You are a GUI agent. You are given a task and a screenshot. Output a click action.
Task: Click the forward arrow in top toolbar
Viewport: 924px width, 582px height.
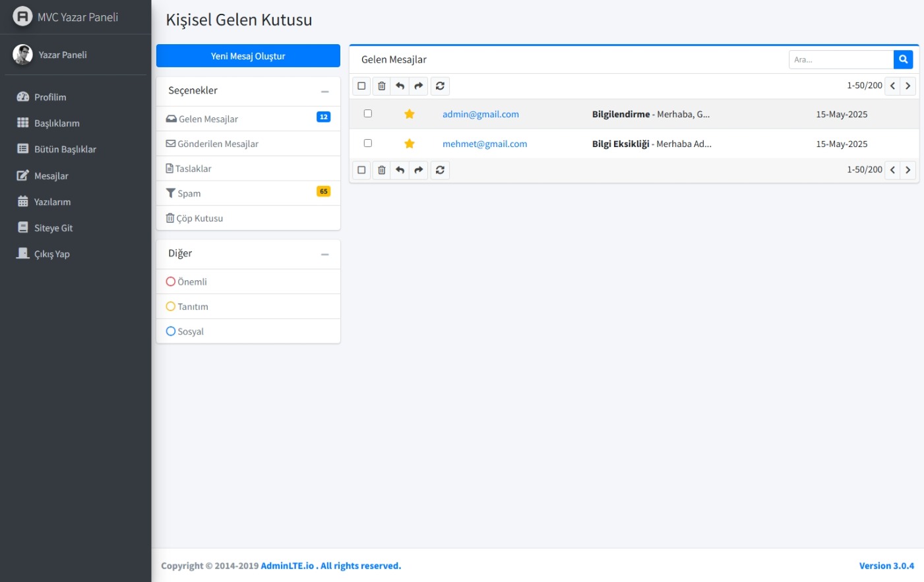418,86
